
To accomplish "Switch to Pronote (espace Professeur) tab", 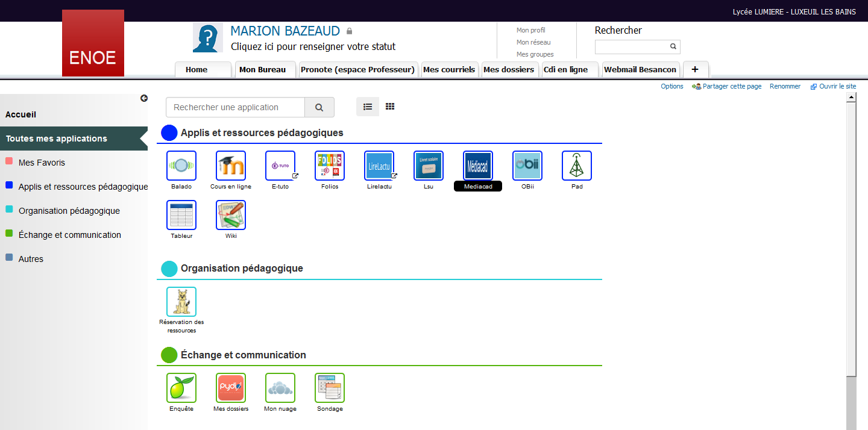I will click(358, 70).
